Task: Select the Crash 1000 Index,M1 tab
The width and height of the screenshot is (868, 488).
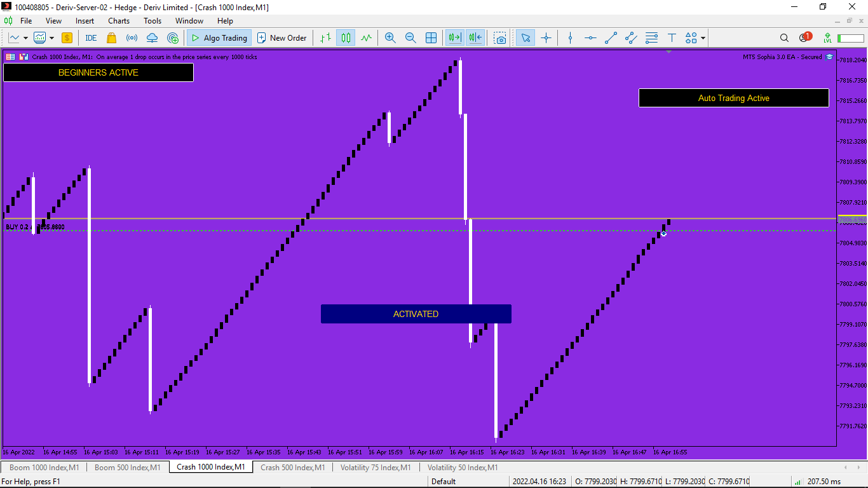Action: 211,467
